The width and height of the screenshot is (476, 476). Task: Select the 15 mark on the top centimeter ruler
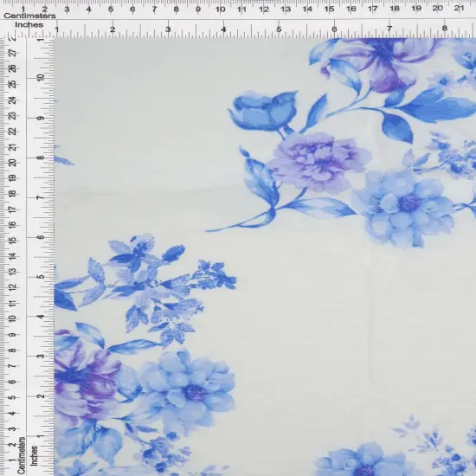point(329,10)
